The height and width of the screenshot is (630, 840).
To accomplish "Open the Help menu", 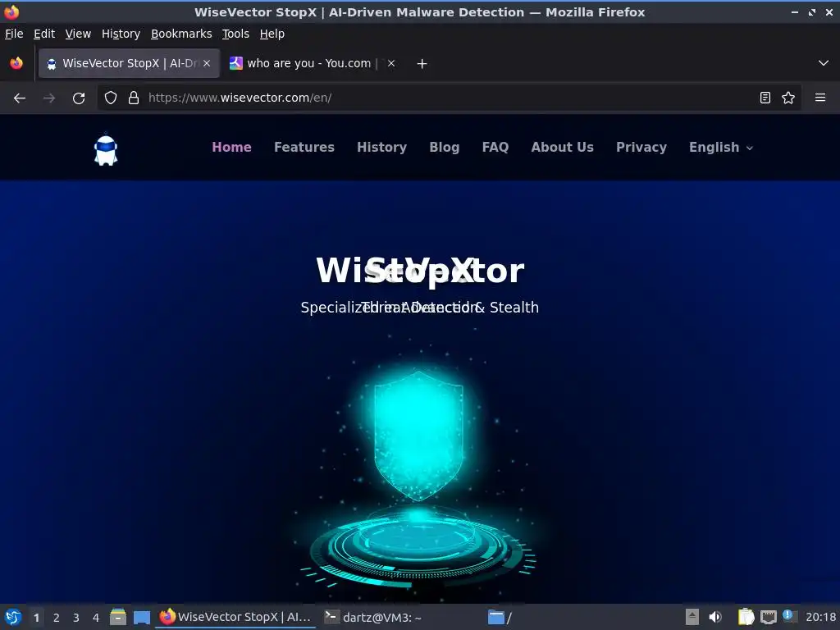I will point(272,34).
